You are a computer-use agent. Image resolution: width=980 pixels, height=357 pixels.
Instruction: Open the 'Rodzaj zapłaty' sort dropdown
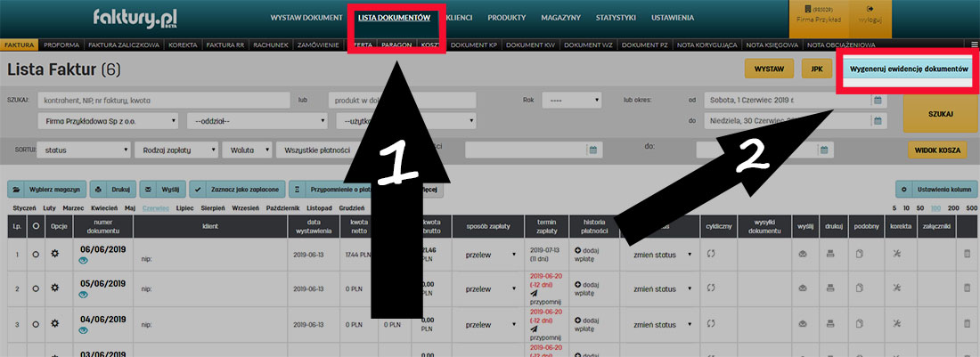(x=175, y=150)
